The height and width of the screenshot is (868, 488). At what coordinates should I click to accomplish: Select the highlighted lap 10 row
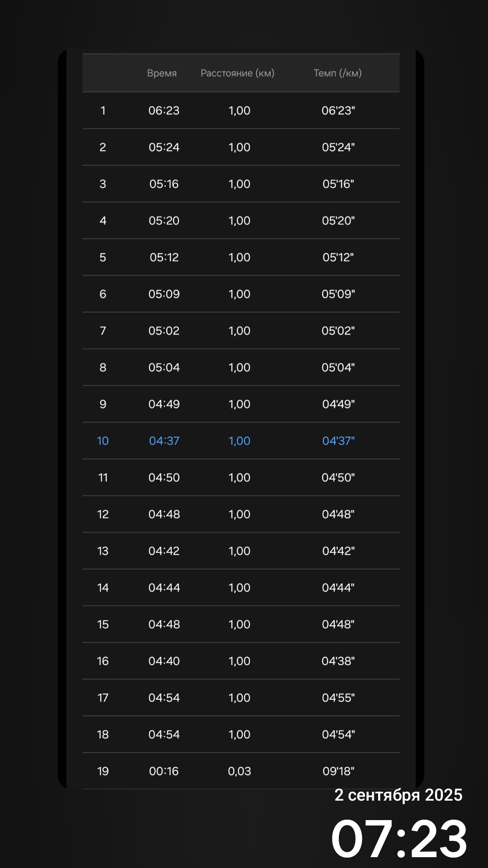tap(241, 441)
